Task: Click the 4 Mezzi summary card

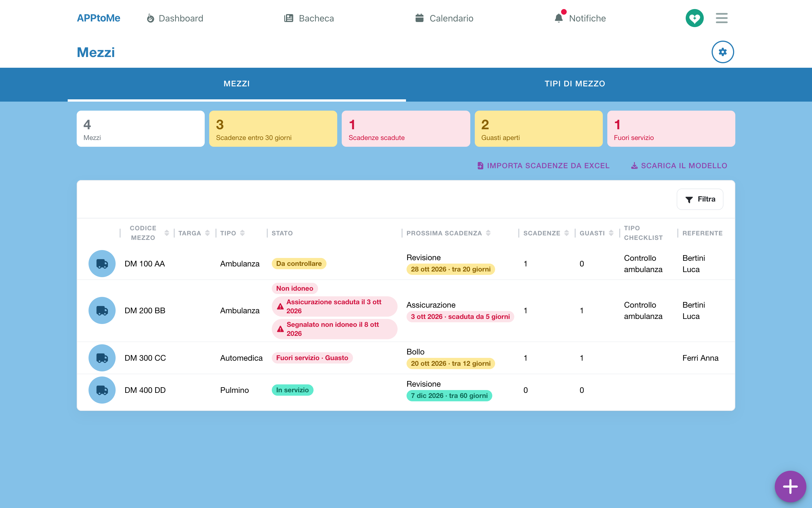Action: [x=141, y=129]
